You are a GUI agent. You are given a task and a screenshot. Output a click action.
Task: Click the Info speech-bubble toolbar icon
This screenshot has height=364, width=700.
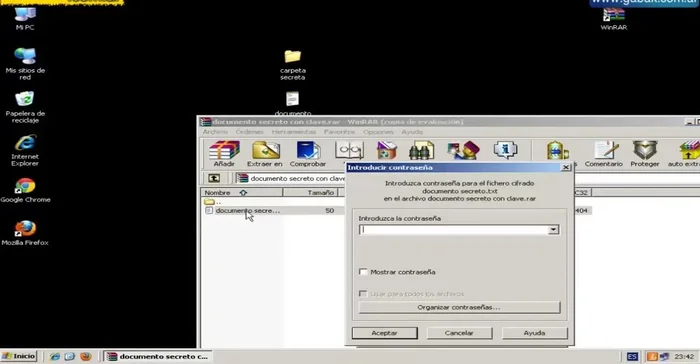tap(505, 151)
